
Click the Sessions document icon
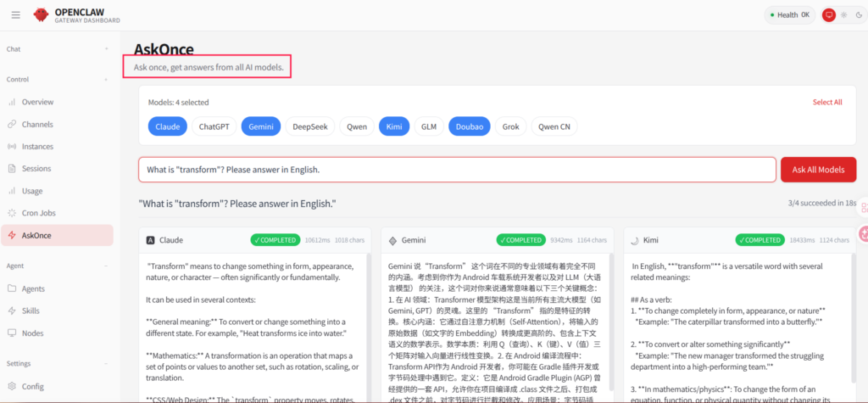pos(12,169)
